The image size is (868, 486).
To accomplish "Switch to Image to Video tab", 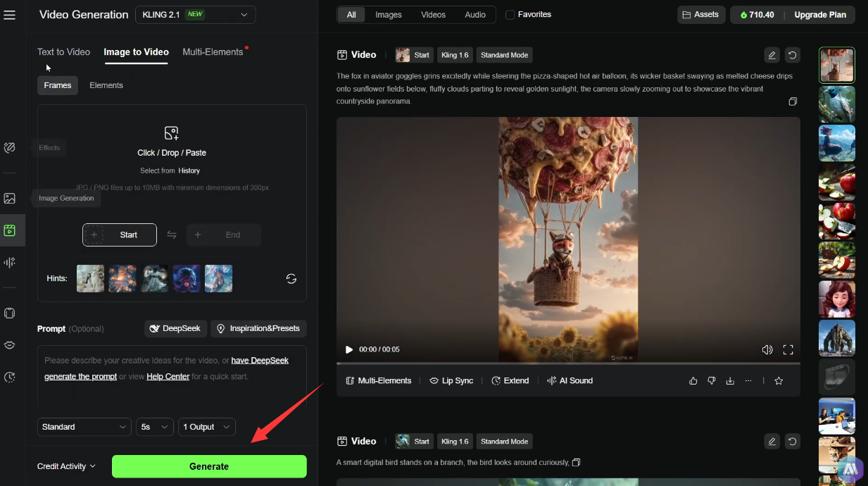I will click(136, 52).
